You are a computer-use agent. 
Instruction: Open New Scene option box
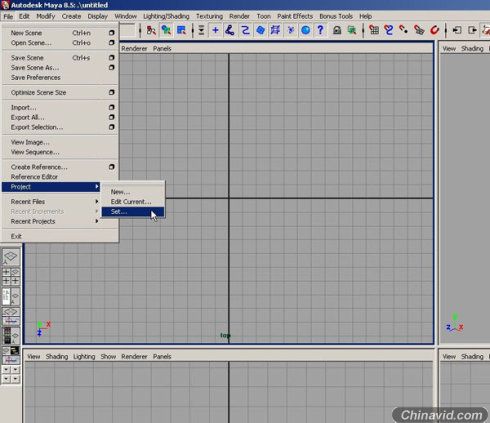click(112, 33)
